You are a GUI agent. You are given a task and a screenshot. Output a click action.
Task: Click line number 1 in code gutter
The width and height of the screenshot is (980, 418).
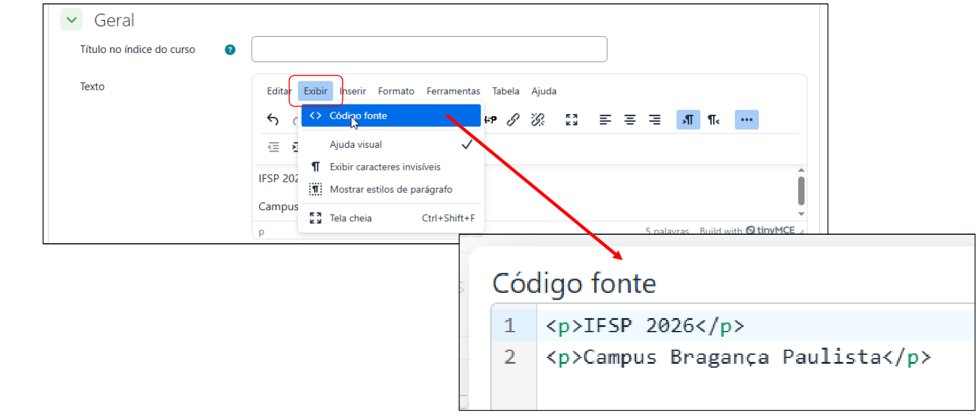point(510,326)
